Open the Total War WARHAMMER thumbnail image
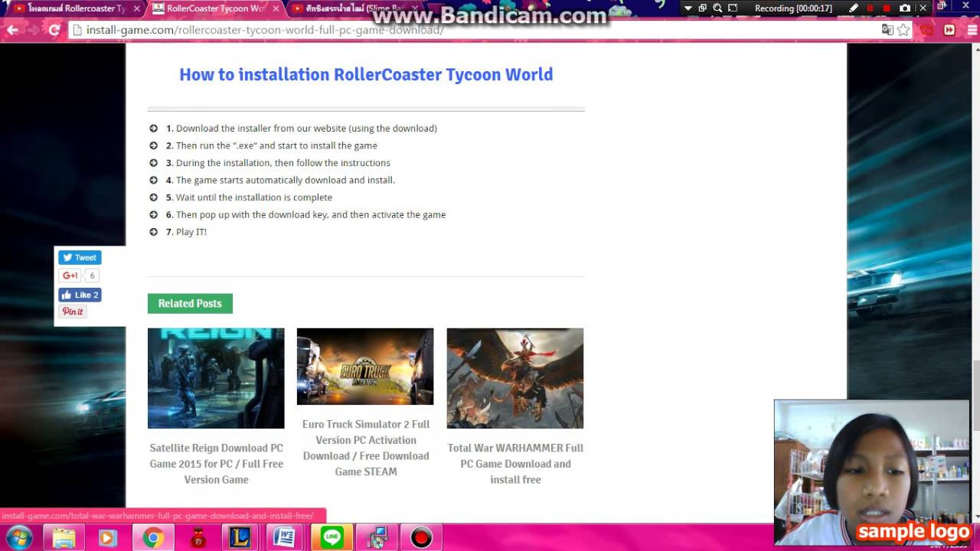This screenshot has height=551, width=980. coord(515,378)
